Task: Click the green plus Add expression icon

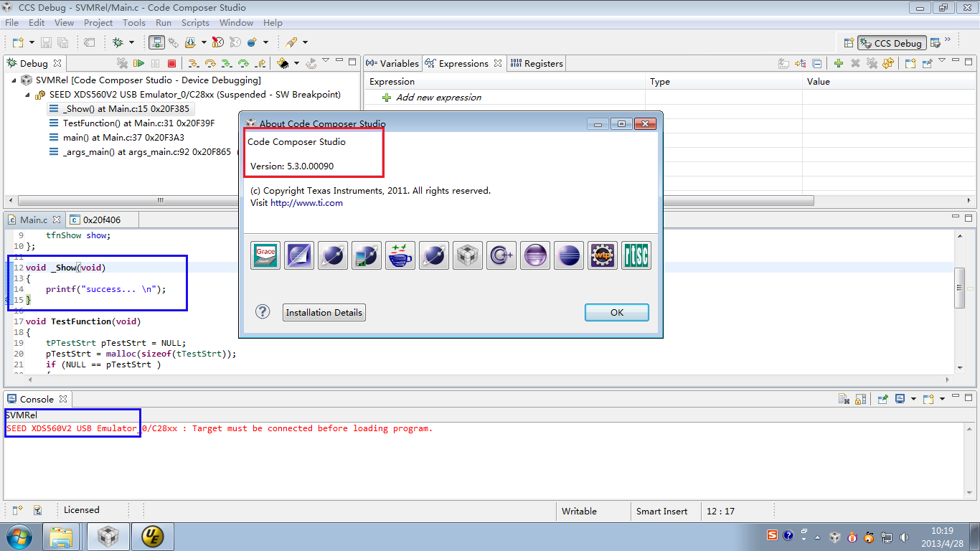Action: tap(838, 63)
